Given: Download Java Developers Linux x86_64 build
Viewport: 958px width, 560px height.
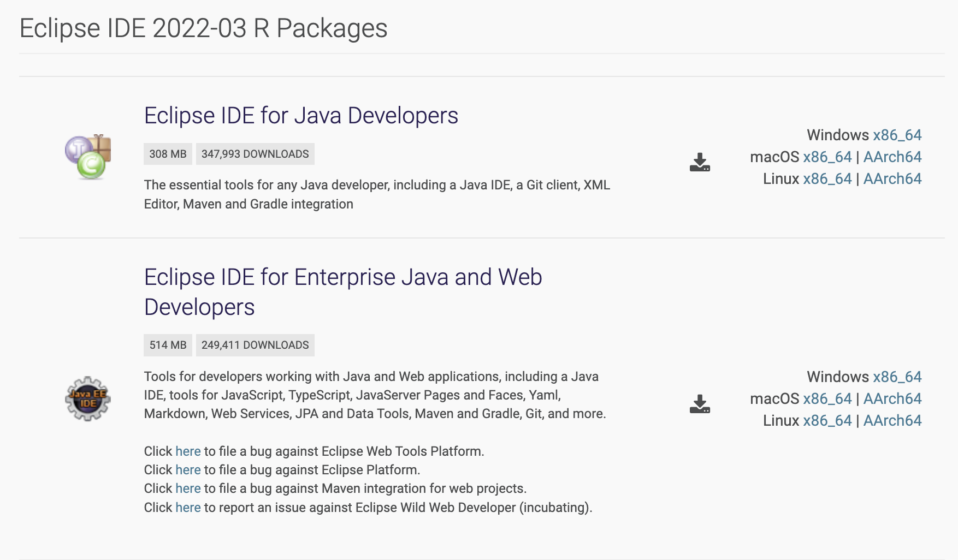Looking at the screenshot, I should click(x=827, y=178).
